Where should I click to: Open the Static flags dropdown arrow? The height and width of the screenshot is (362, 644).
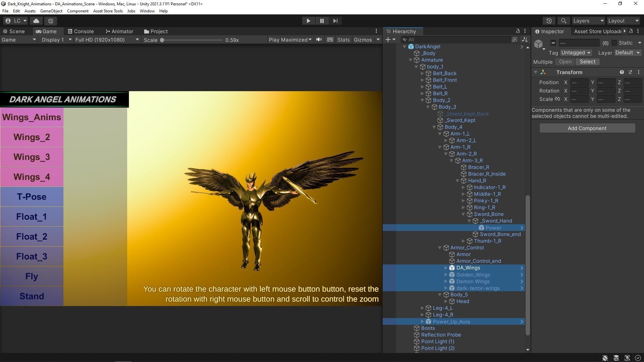[x=639, y=43]
